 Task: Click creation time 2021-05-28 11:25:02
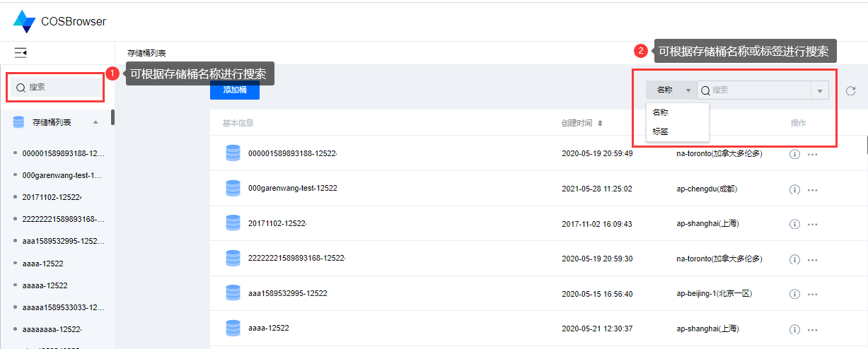tap(597, 189)
